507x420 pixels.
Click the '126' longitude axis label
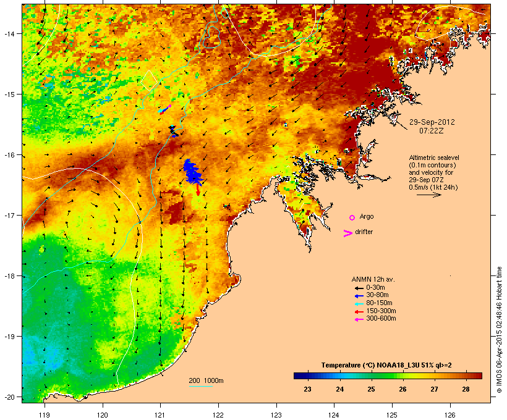tap(450, 415)
